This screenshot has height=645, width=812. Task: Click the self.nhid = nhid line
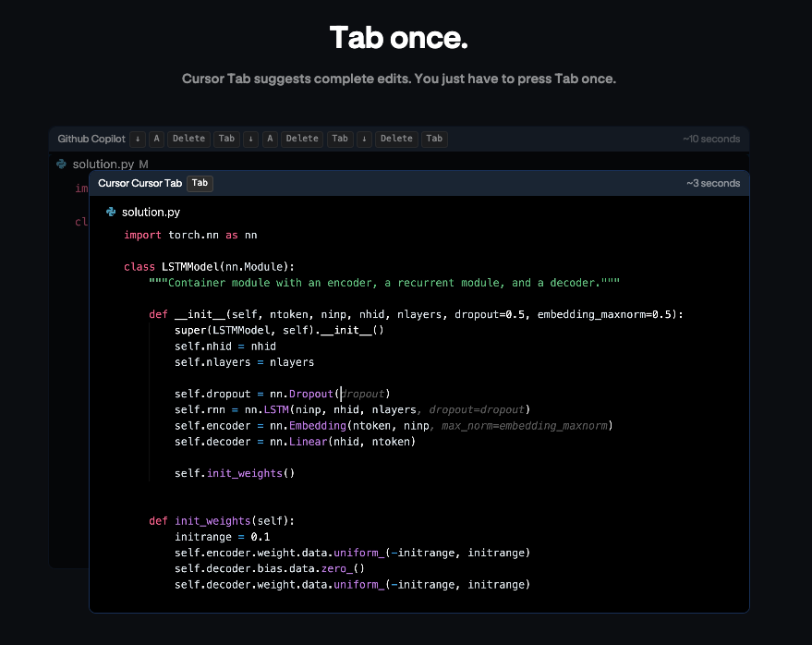click(225, 347)
